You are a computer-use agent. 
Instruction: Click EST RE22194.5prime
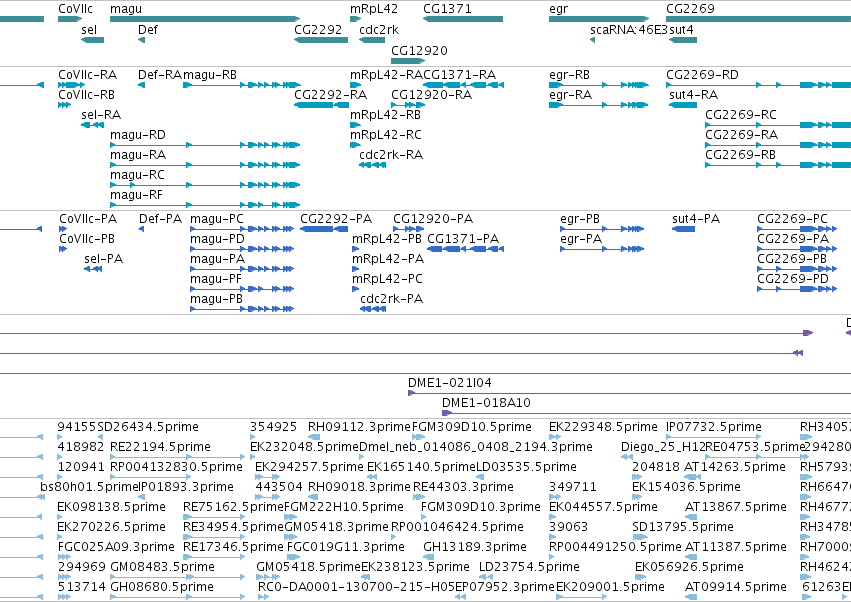pyautogui.click(x=160, y=447)
